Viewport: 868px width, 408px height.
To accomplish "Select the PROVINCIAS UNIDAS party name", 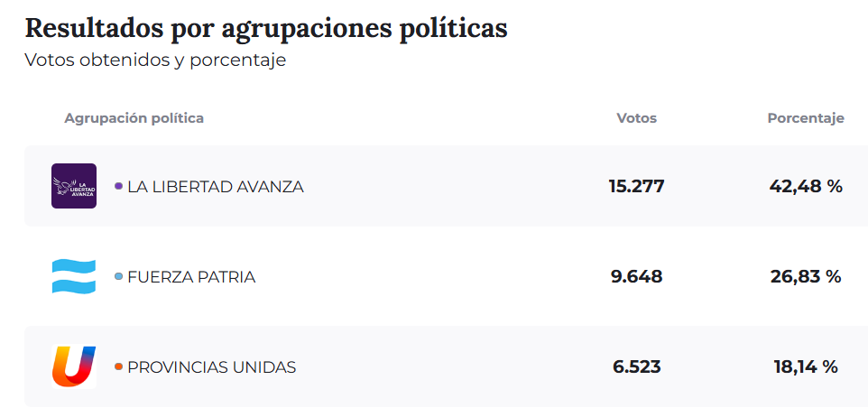I will (211, 367).
